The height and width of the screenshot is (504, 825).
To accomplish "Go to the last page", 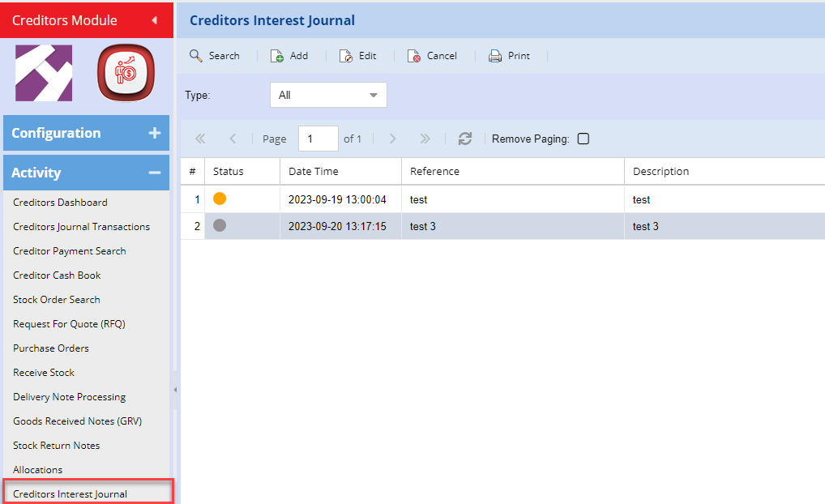I will point(425,139).
